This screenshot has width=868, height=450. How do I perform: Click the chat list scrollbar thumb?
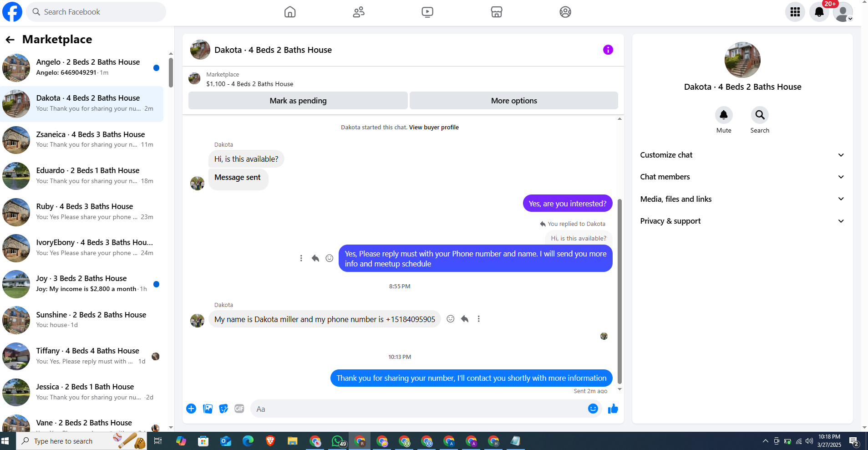(171, 72)
